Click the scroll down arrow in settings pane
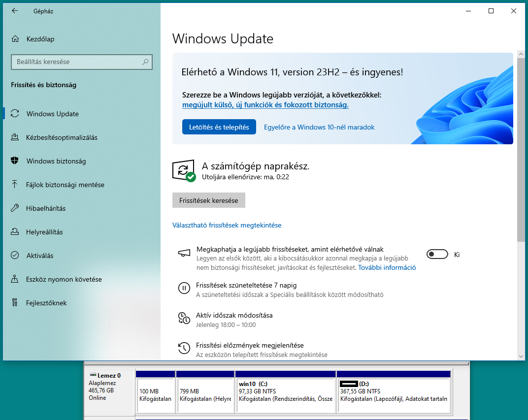 pos(521,356)
